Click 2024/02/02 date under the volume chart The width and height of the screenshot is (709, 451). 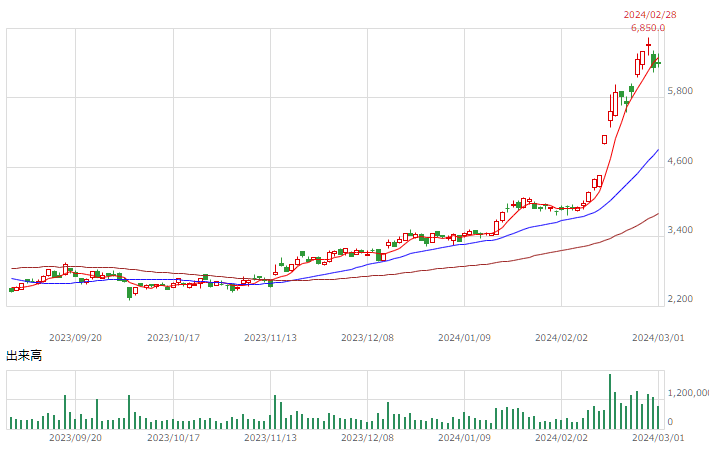(x=562, y=438)
